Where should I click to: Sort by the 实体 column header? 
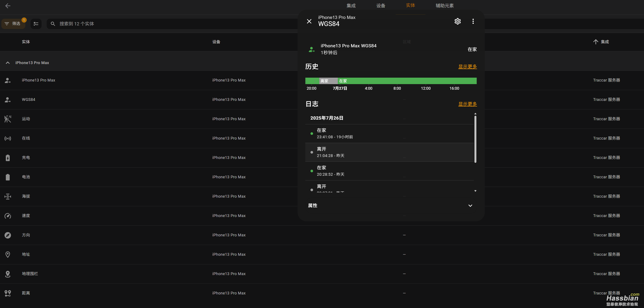(x=26, y=42)
